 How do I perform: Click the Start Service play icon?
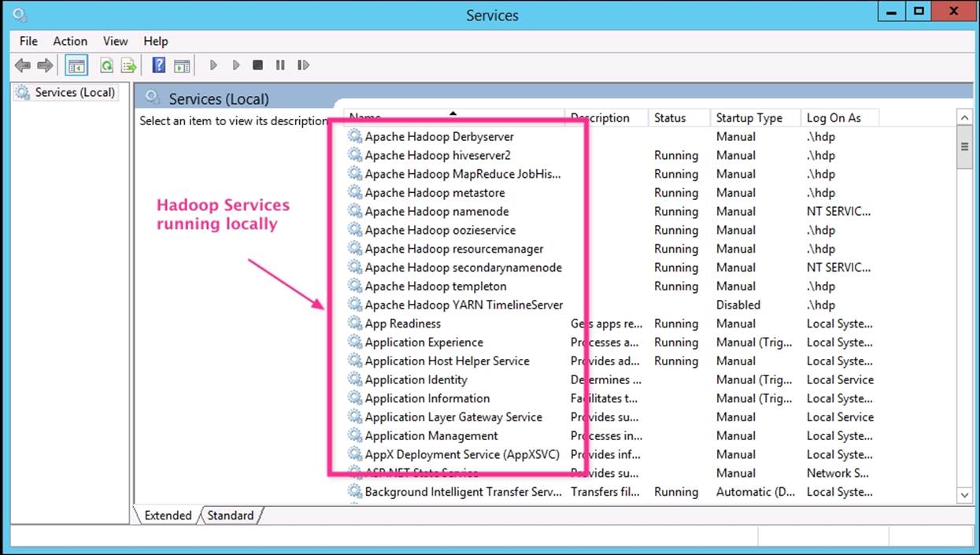coord(213,65)
